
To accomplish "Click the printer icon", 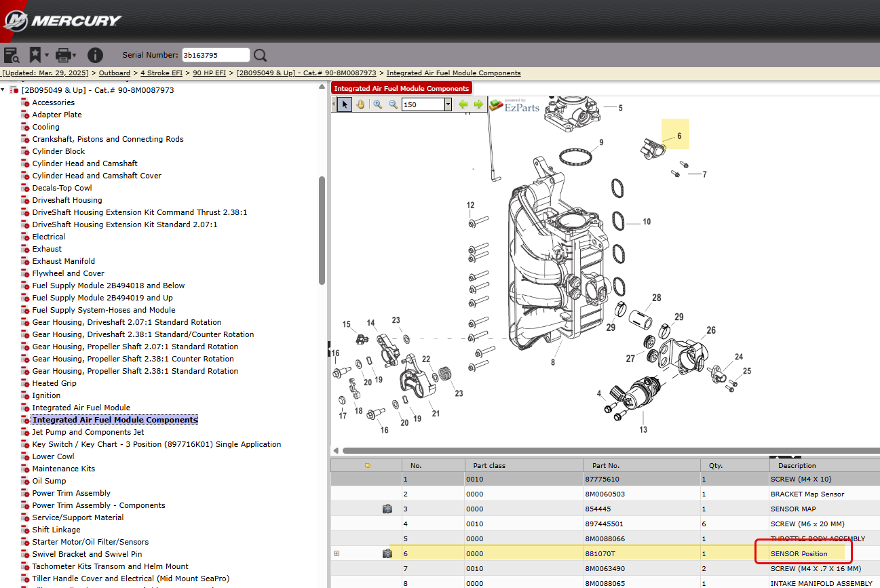I will 63,55.
